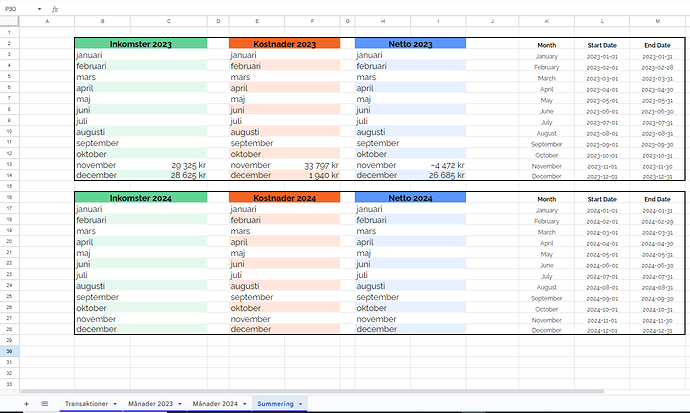The height and width of the screenshot is (413, 690).
Task: Select row 30 header
Action: tap(9, 351)
